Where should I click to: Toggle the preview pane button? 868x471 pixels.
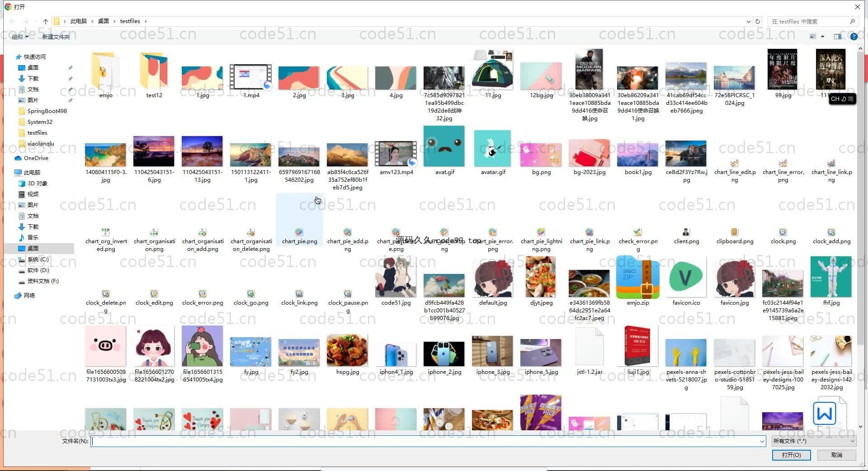point(838,37)
